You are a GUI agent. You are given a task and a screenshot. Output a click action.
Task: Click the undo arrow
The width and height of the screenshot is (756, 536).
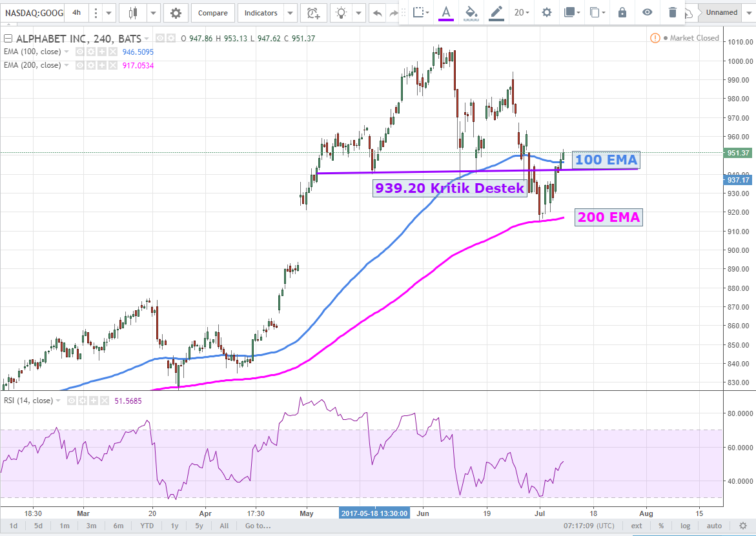coord(378,13)
